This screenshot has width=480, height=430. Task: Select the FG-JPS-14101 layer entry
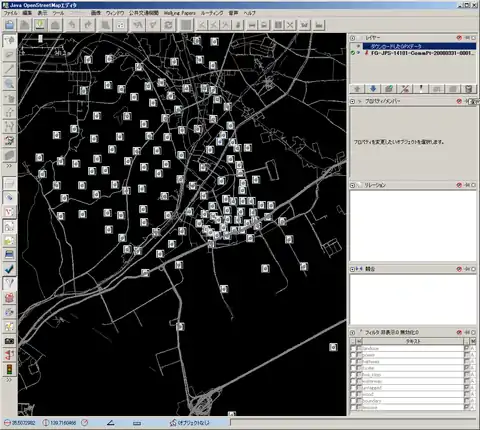point(422,53)
